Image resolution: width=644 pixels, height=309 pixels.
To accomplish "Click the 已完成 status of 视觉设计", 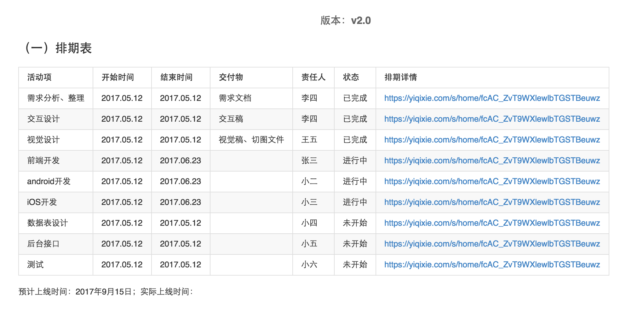I will pyautogui.click(x=354, y=140).
